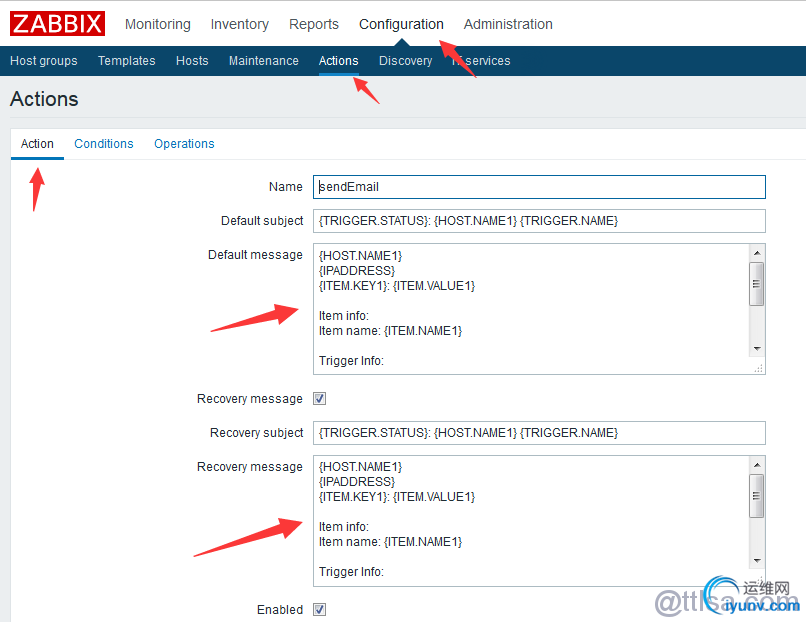Switch to the Conditions tab

pos(104,143)
